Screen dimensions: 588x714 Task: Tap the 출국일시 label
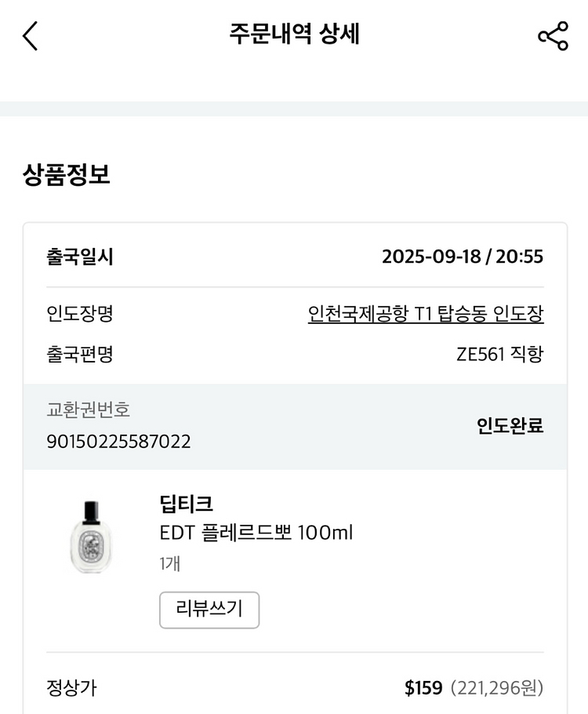[80, 257]
